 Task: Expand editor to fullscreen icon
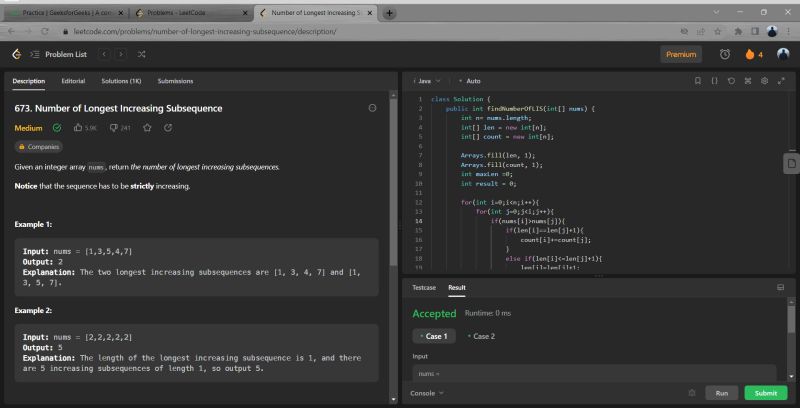781,81
